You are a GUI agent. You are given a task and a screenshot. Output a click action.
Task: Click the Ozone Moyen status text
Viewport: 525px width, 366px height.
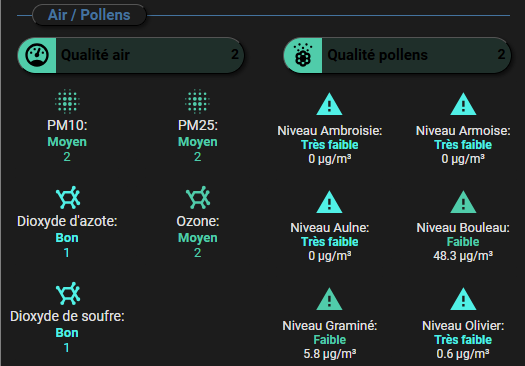[198, 238]
